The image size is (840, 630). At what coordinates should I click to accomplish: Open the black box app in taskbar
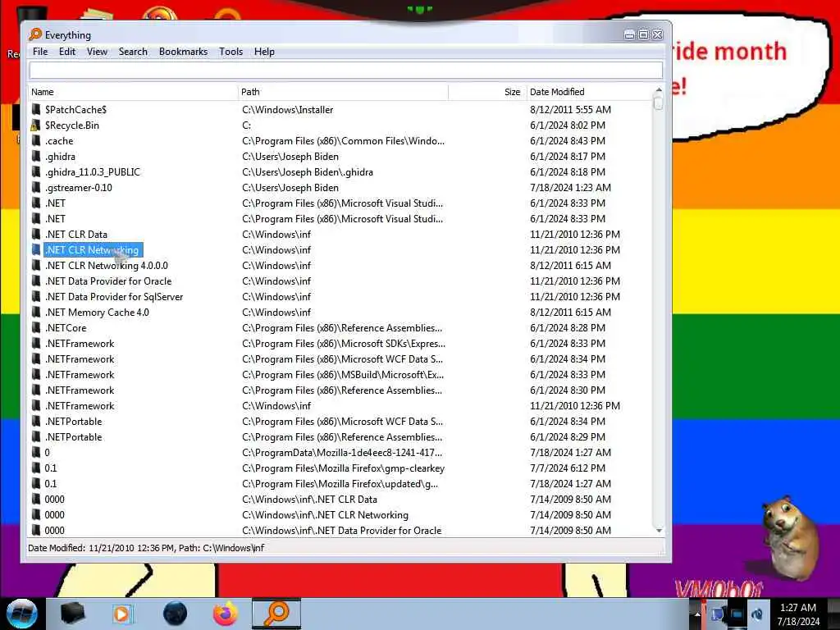coord(72,614)
